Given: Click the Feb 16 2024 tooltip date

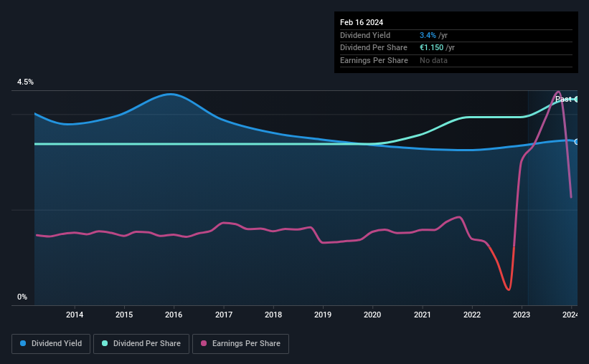Looking at the screenshot, I should (362, 22).
